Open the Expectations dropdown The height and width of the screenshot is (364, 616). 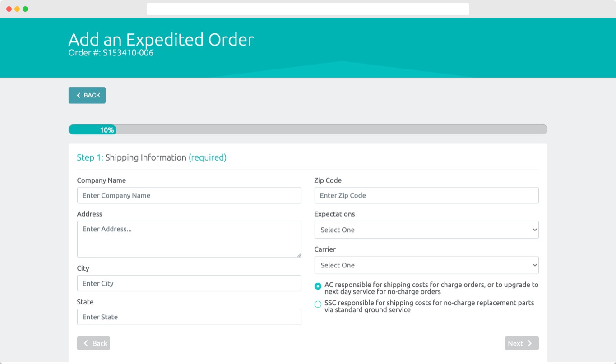pyautogui.click(x=426, y=230)
